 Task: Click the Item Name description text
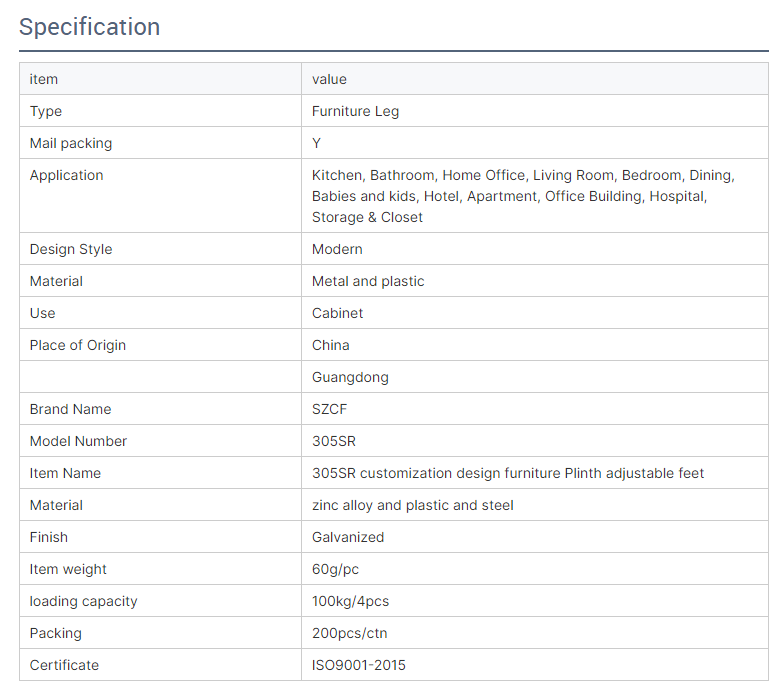click(508, 473)
